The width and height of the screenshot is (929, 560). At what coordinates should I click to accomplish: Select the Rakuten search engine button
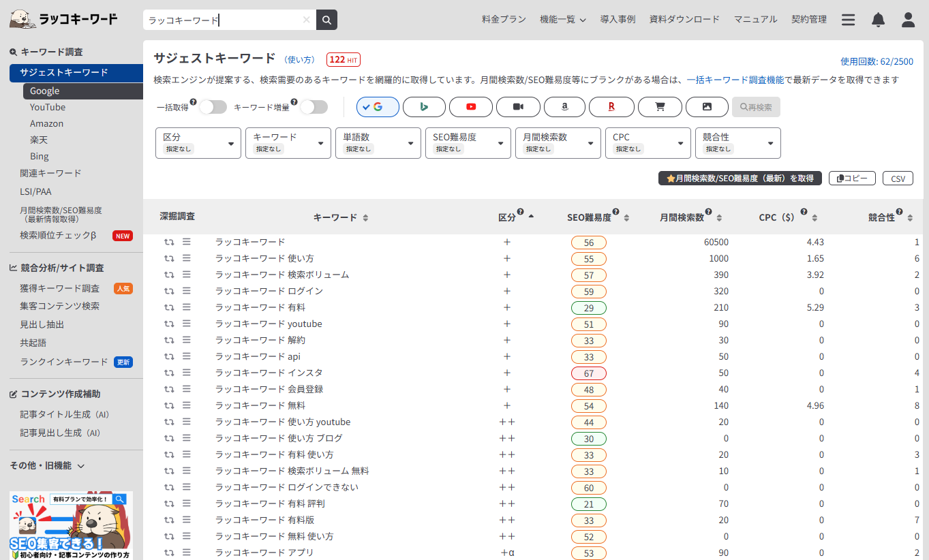click(612, 107)
